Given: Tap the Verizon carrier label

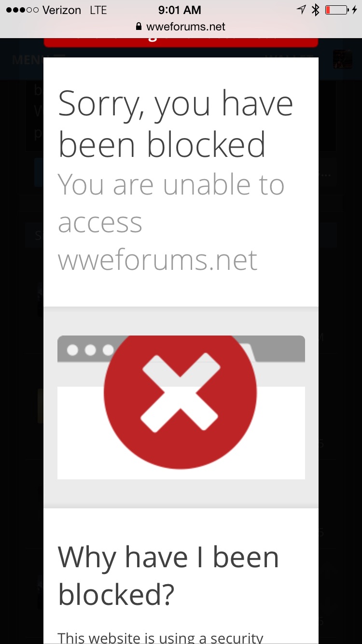Looking at the screenshot, I should coord(62,10).
